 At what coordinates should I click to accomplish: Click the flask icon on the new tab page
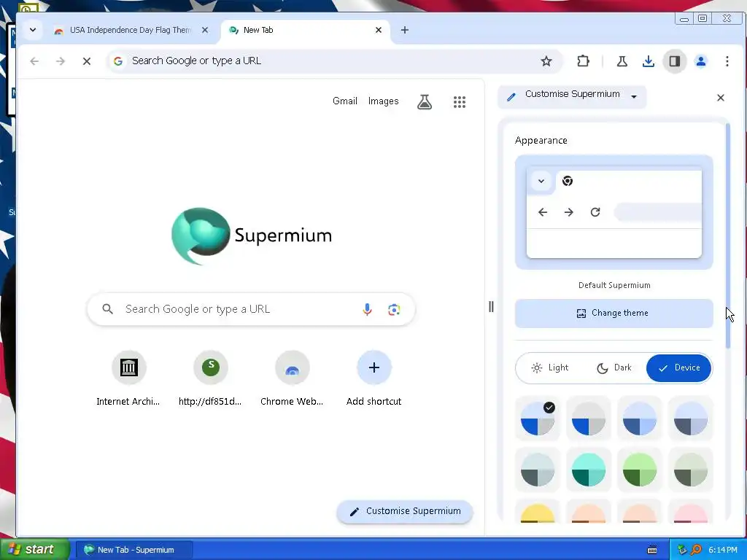425,101
